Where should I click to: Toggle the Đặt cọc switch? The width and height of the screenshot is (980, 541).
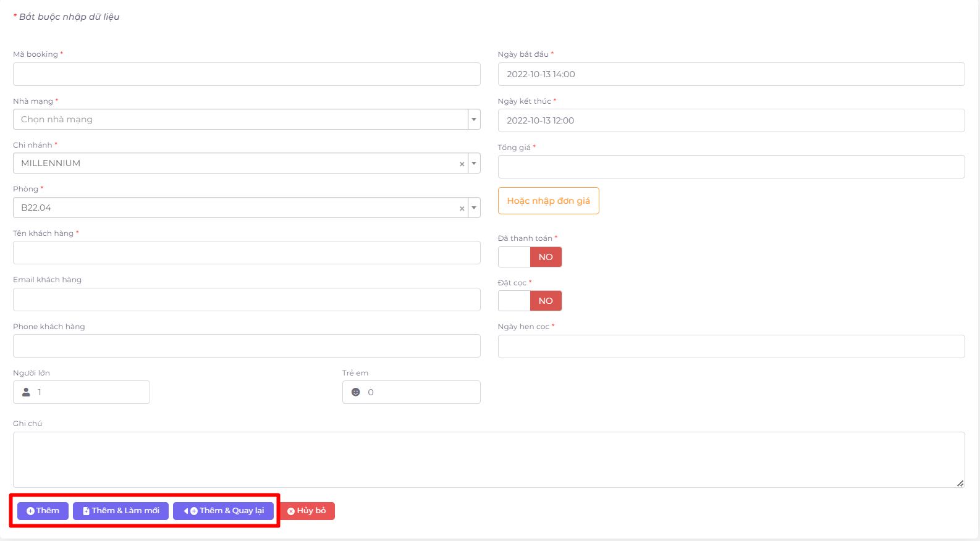pos(530,301)
